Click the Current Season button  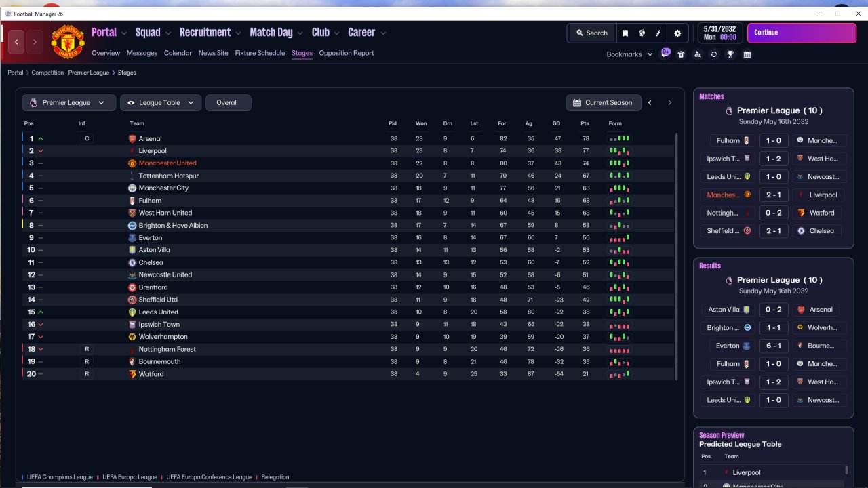[x=603, y=103]
